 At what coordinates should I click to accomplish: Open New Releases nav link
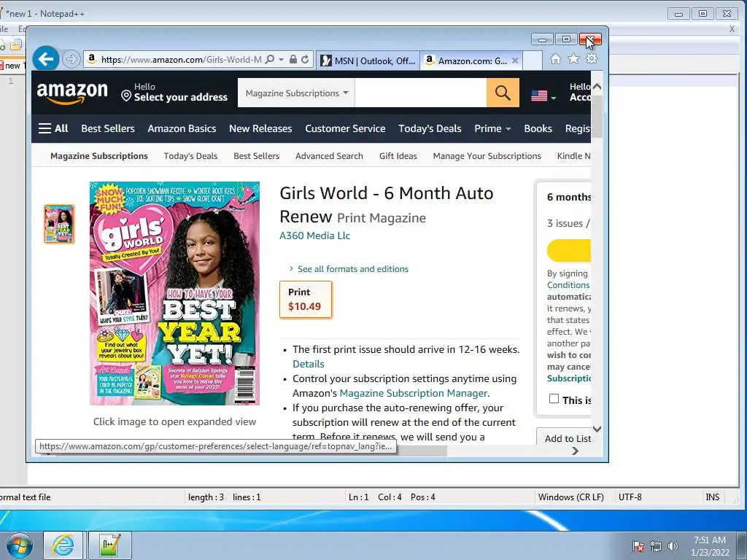tap(260, 128)
